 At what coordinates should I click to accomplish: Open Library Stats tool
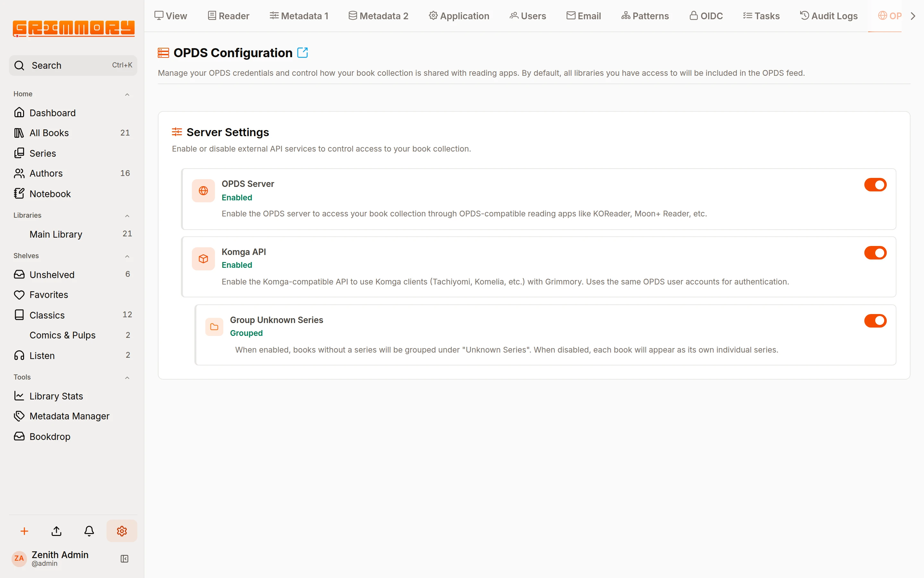pyautogui.click(x=73, y=396)
